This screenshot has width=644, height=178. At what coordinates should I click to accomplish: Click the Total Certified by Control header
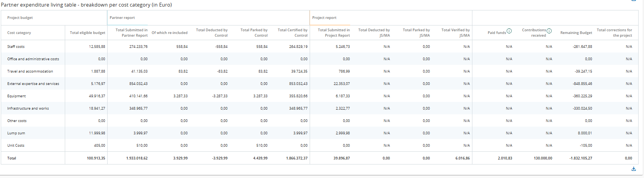click(x=293, y=33)
